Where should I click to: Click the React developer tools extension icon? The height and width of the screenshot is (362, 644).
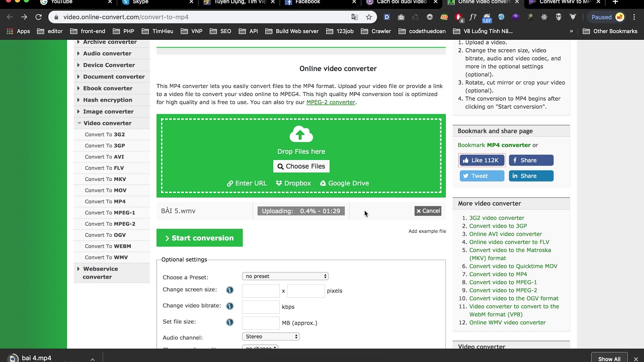[544, 17]
